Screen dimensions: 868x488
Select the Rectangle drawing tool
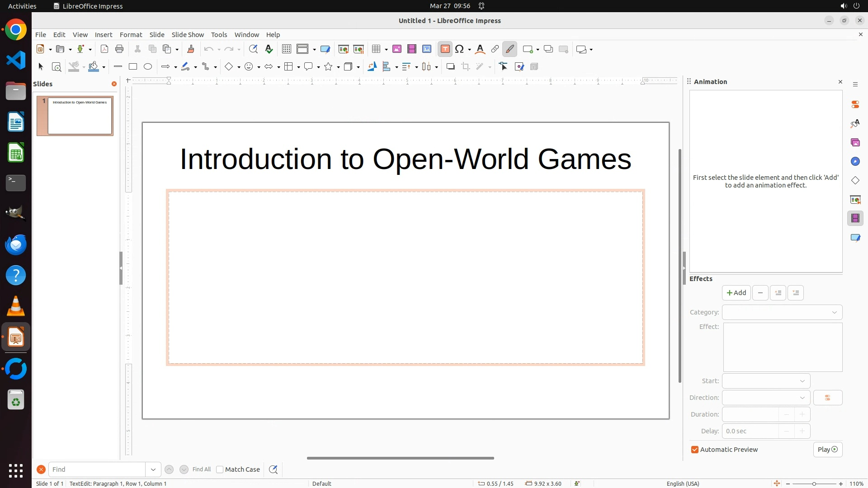(x=133, y=67)
